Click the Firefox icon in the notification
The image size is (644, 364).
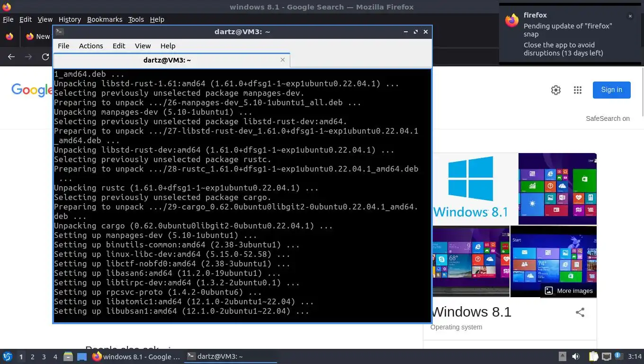[512, 20]
